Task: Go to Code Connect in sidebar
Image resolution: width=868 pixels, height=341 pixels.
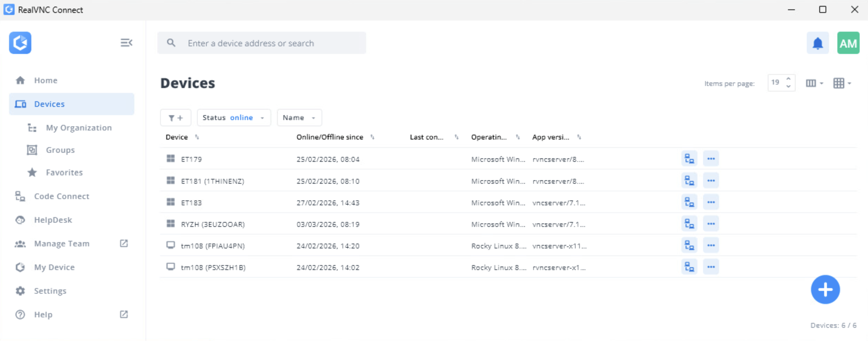Action: pos(62,196)
